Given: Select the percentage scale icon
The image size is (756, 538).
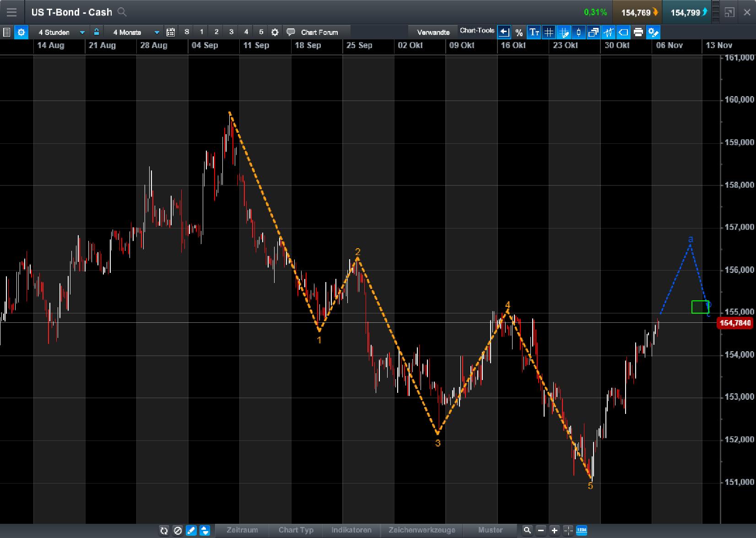Looking at the screenshot, I should [x=519, y=32].
